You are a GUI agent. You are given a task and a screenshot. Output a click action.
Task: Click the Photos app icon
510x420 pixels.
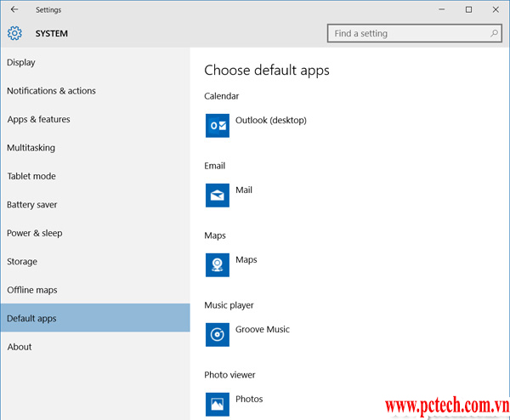click(218, 404)
